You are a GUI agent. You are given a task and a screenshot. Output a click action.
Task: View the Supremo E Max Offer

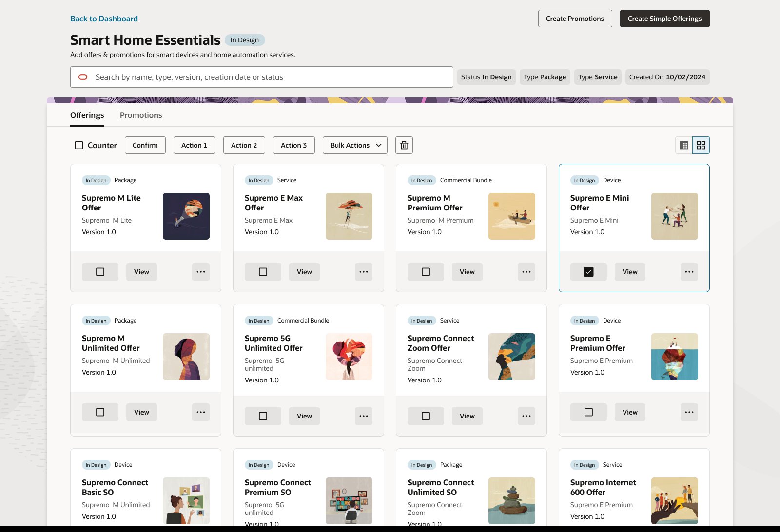(x=304, y=272)
